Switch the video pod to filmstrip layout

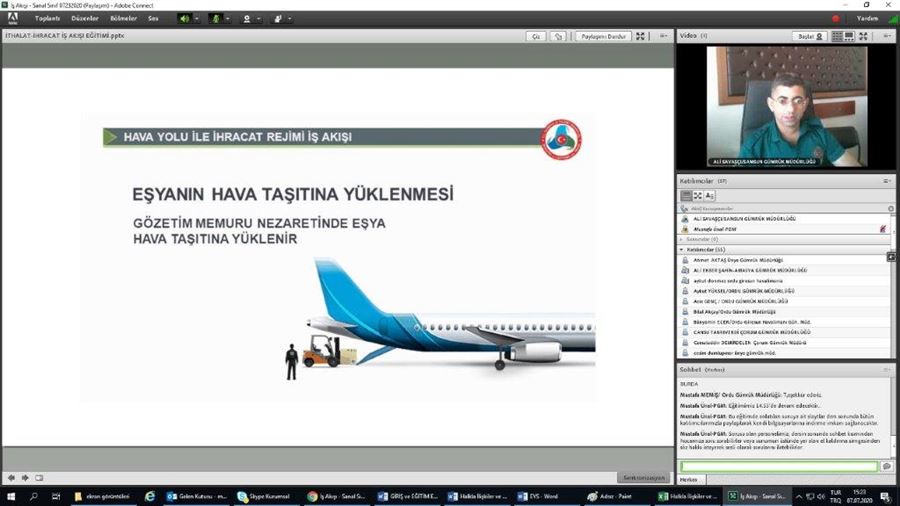point(849,36)
